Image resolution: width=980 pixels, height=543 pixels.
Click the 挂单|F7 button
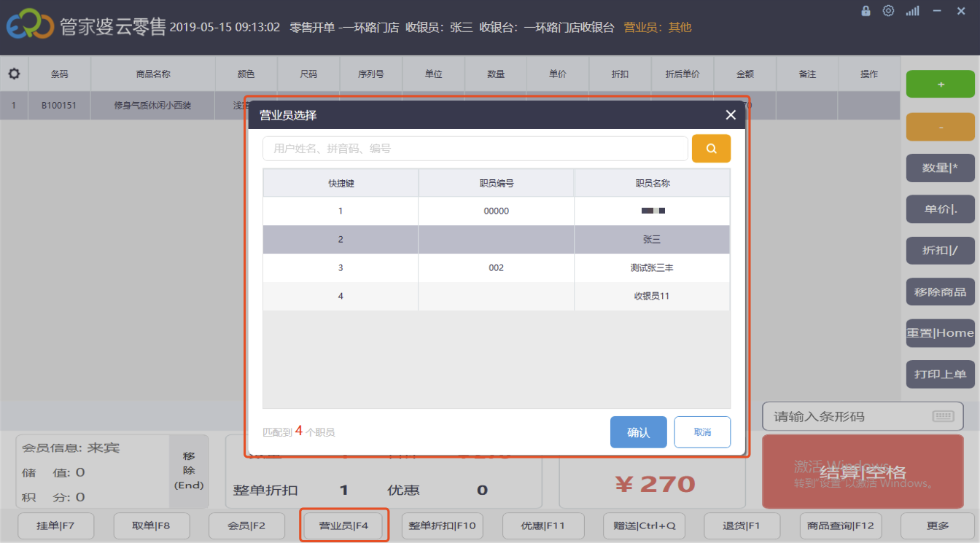pyautogui.click(x=56, y=526)
